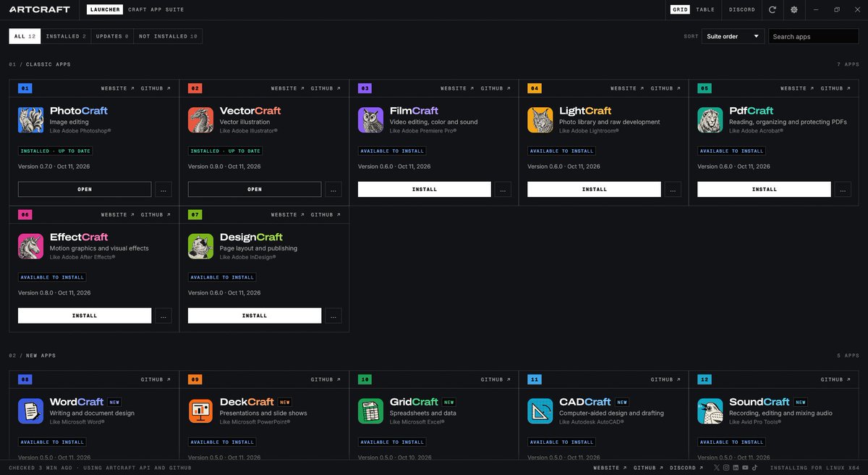Switch to Table view
The height and width of the screenshot is (475, 868).
point(705,9)
